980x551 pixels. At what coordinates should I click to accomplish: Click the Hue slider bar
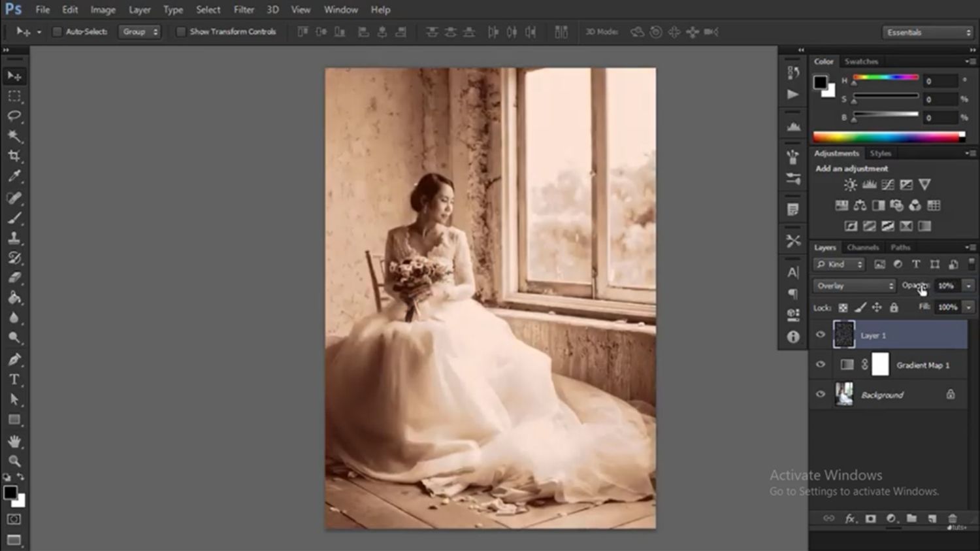pyautogui.click(x=885, y=78)
